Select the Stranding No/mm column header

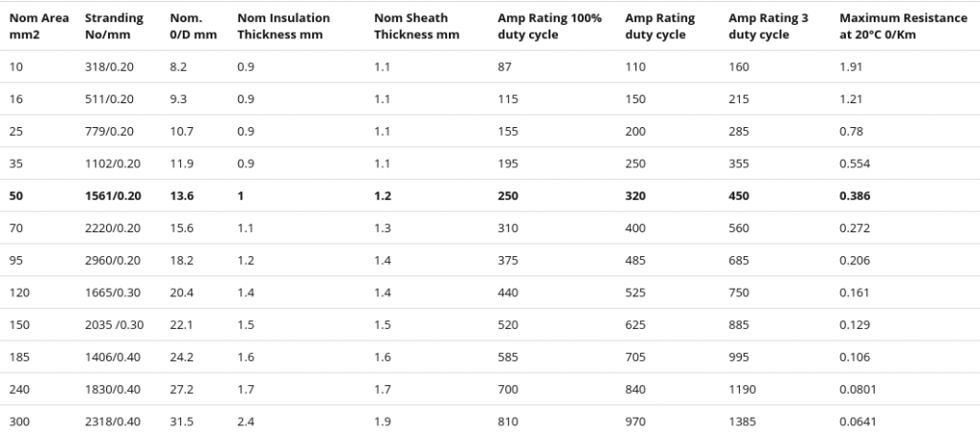point(114,26)
